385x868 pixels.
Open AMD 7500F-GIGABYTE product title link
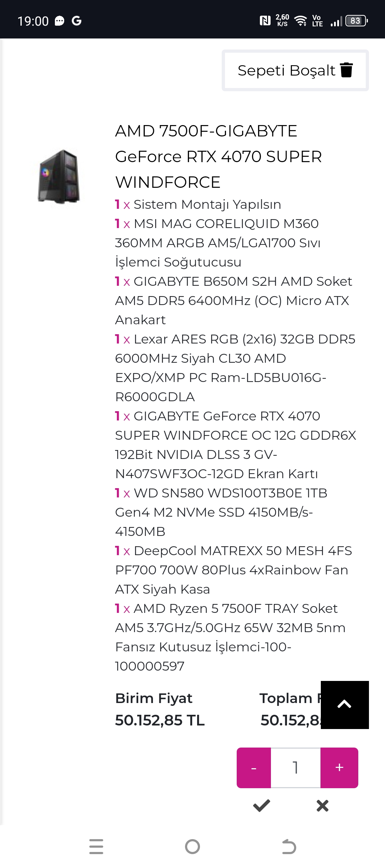pos(218,156)
